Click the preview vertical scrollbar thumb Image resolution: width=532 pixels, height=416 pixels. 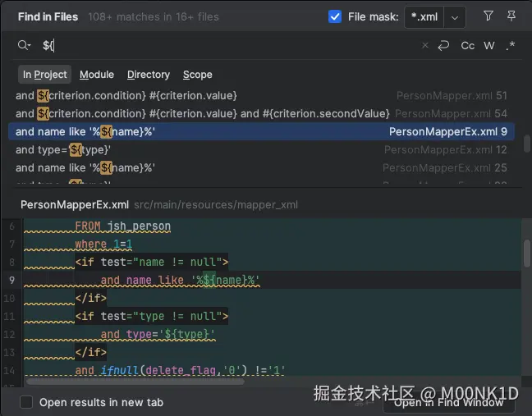pos(526,253)
